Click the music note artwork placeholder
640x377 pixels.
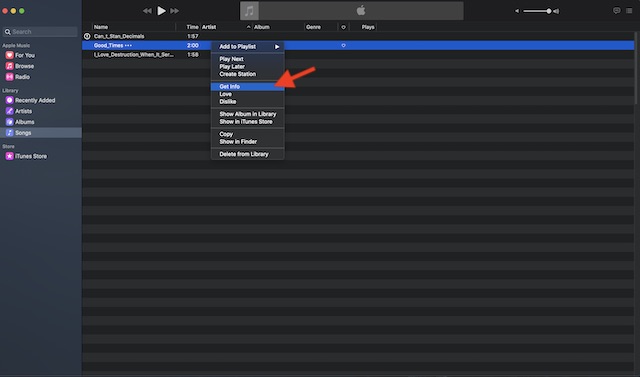pos(249,11)
